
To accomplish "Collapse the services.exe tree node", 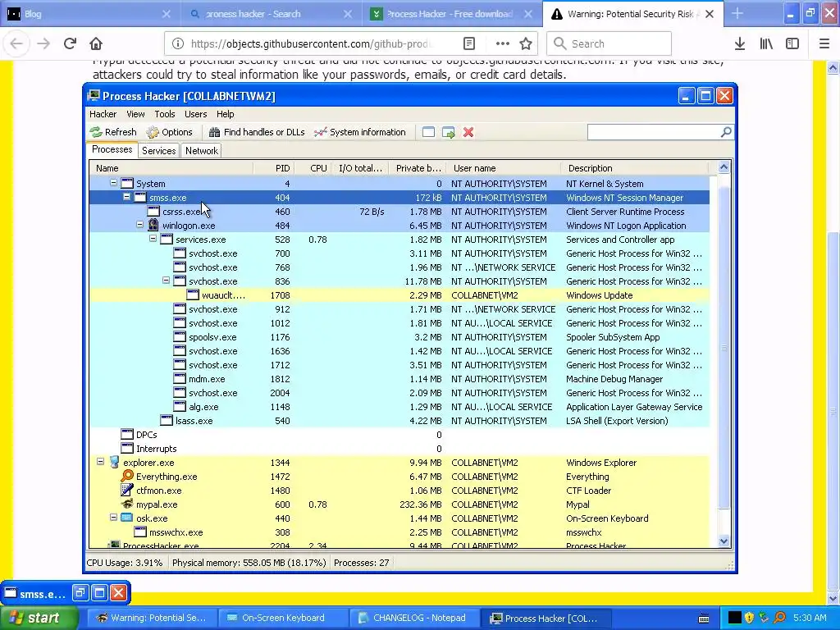I will (x=153, y=239).
